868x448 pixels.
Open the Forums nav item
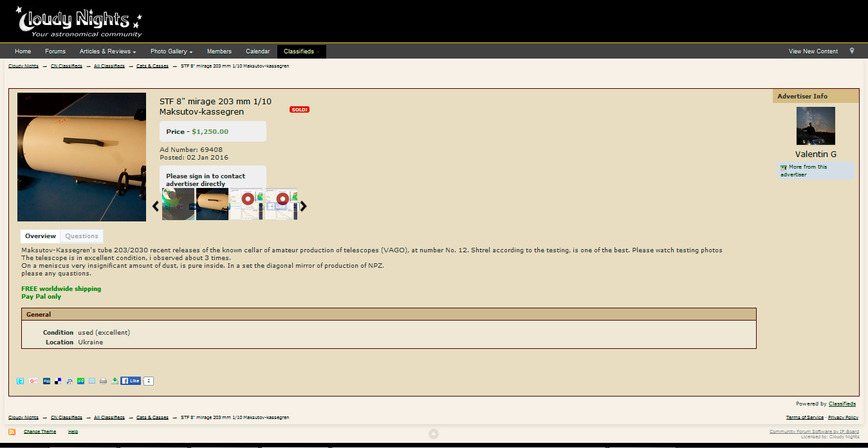(x=55, y=51)
